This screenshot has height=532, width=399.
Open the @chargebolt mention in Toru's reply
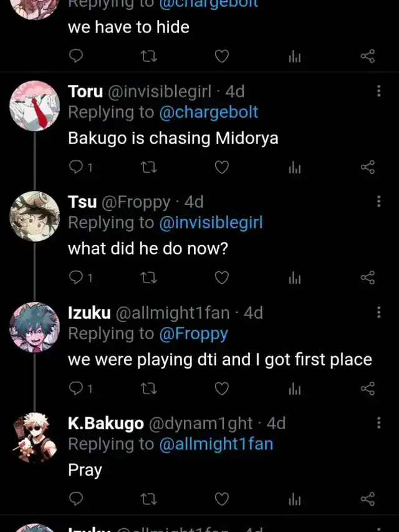coord(208,112)
